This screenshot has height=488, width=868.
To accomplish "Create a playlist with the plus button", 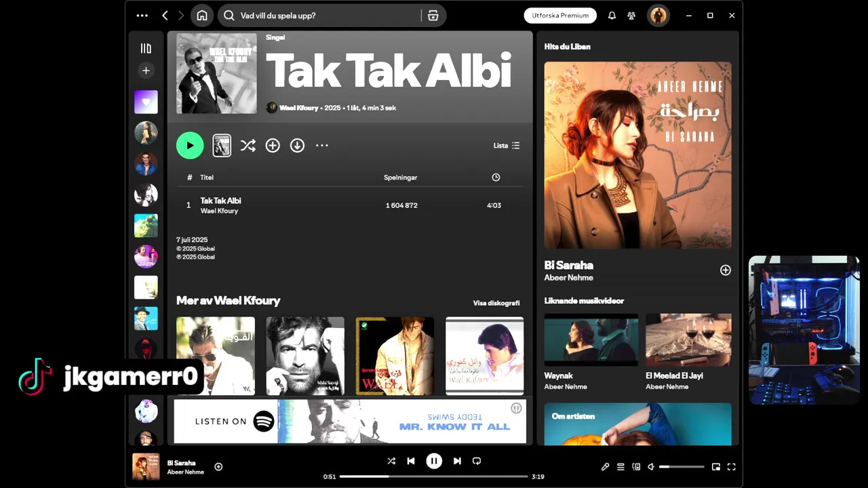I will (146, 70).
